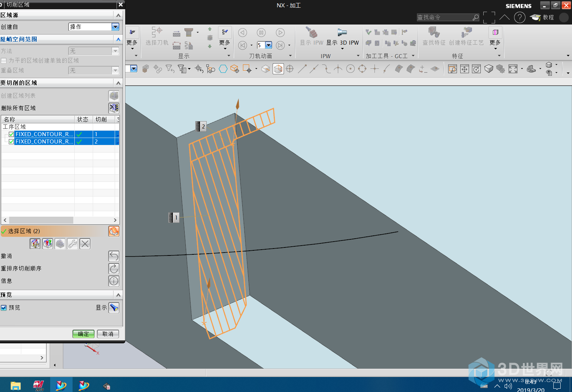The image size is (572, 392).
Task: Collapse the 预览 section
Action: click(118, 295)
